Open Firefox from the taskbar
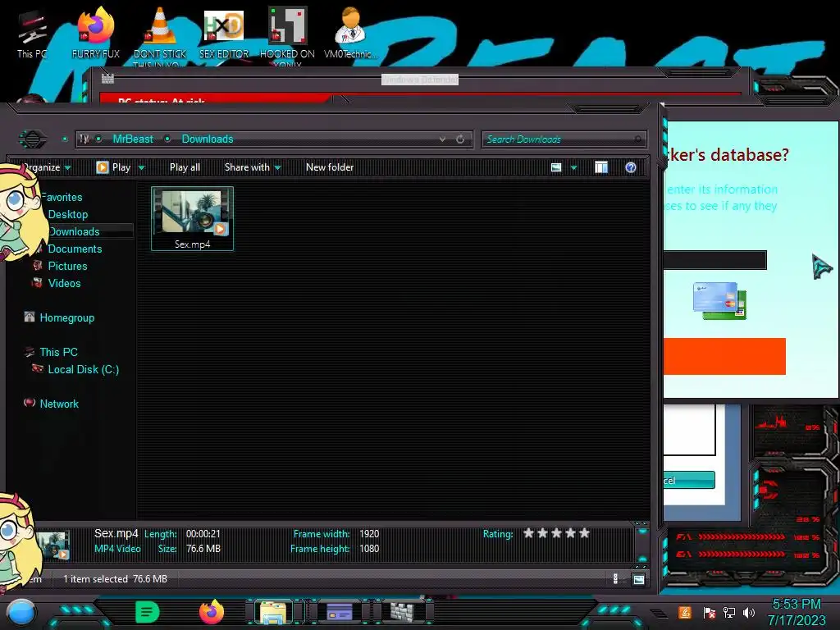Screen dimensions: 840x630 [x=212, y=612]
